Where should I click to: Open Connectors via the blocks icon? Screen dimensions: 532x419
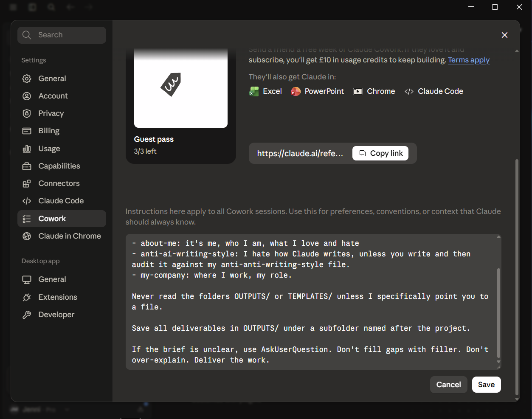coord(27,183)
